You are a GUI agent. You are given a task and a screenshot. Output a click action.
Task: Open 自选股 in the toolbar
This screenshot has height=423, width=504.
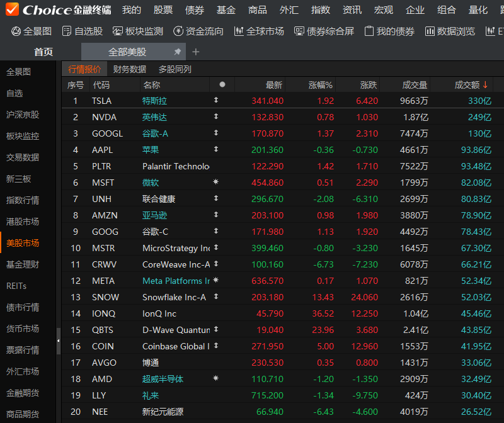coord(83,31)
